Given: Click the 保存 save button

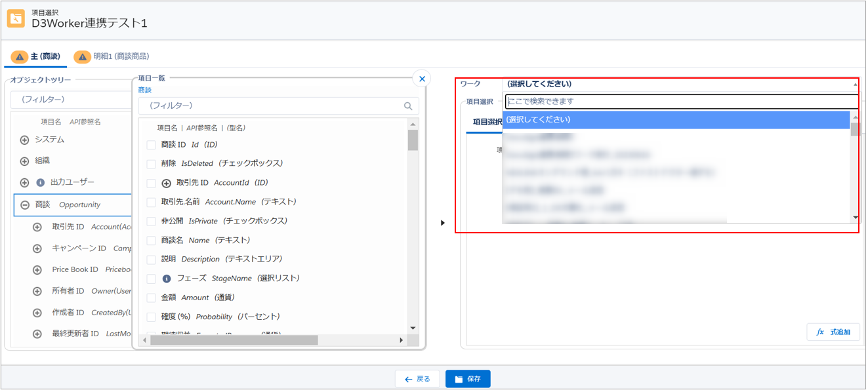Looking at the screenshot, I should [467, 379].
